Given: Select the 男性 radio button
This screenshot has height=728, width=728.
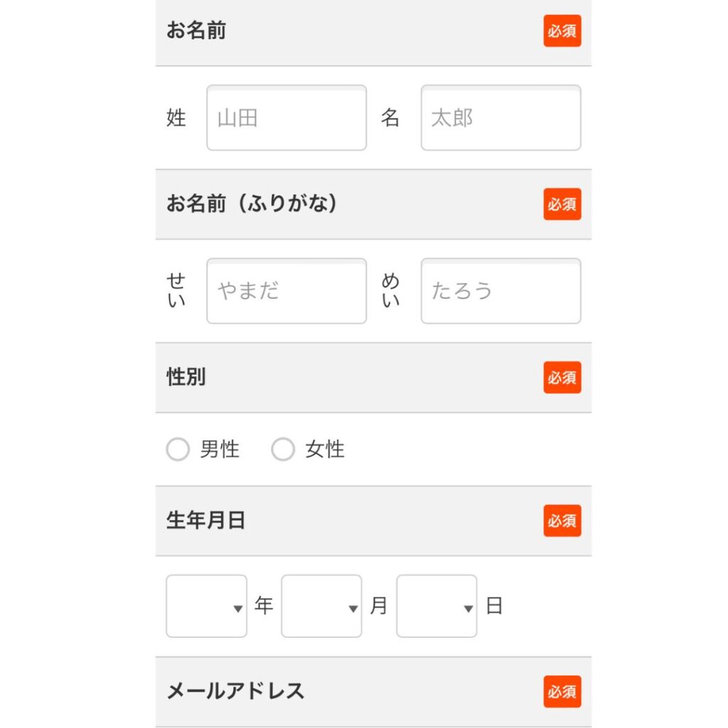Looking at the screenshot, I should pyautogui.click(x=178, y=449).
